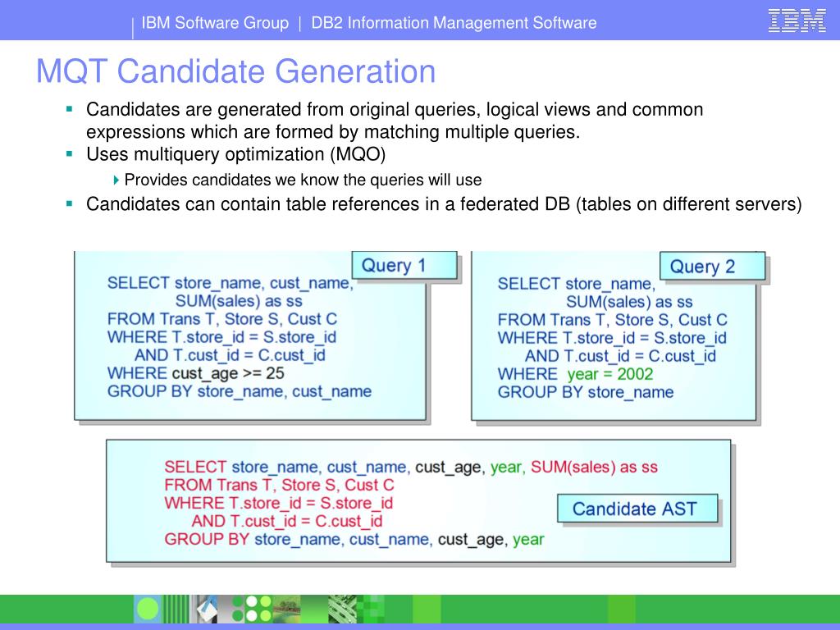Click 'FROM Trans T, Store S, Cust C' in Query 1
The height and width of the screenshot is (630, 840).
point(221,319)
